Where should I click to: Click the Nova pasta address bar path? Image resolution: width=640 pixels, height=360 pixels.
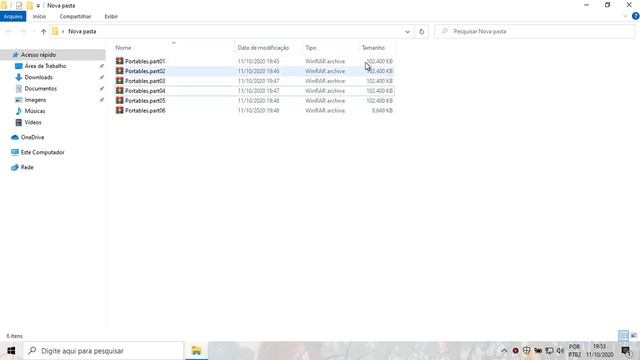tap(82, 31)
